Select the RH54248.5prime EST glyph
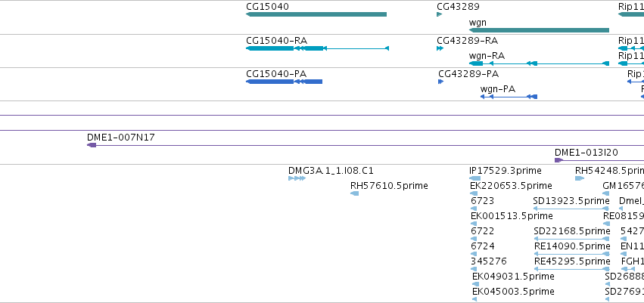644x303 pixels. [580, 178]
